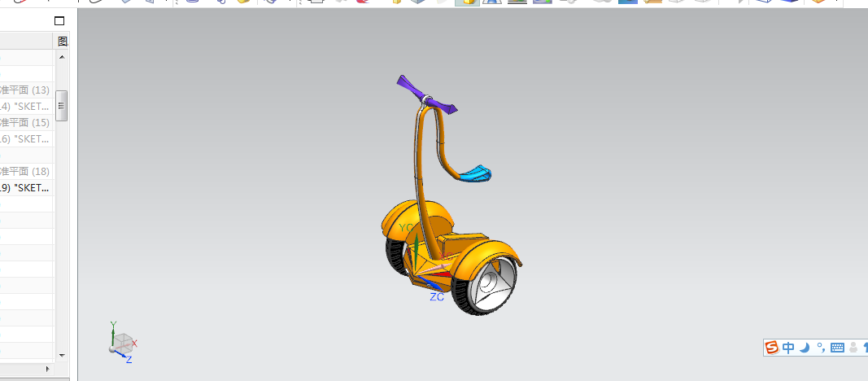
Task: Select the 准平面 (15) datum plane row
Action: [27, 122]
